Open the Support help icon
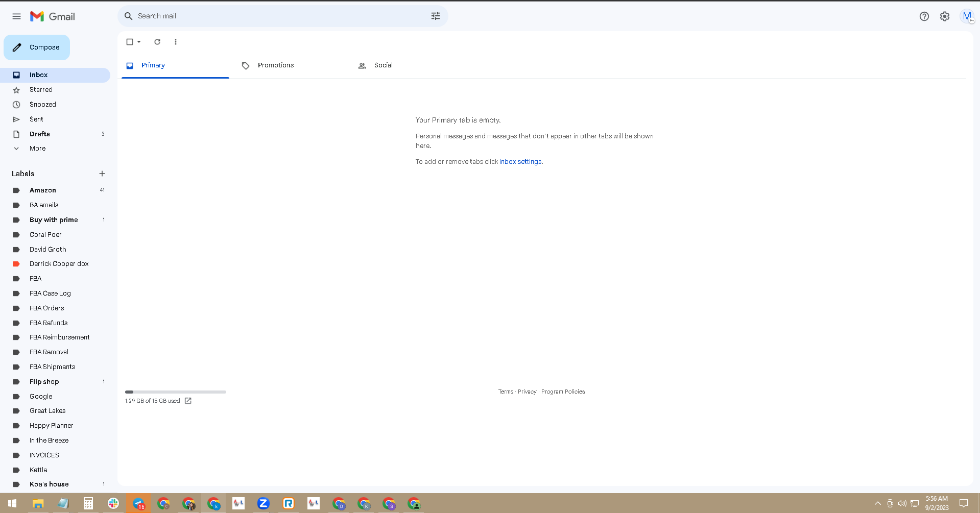Screen dimensions: 980x513 924,16
